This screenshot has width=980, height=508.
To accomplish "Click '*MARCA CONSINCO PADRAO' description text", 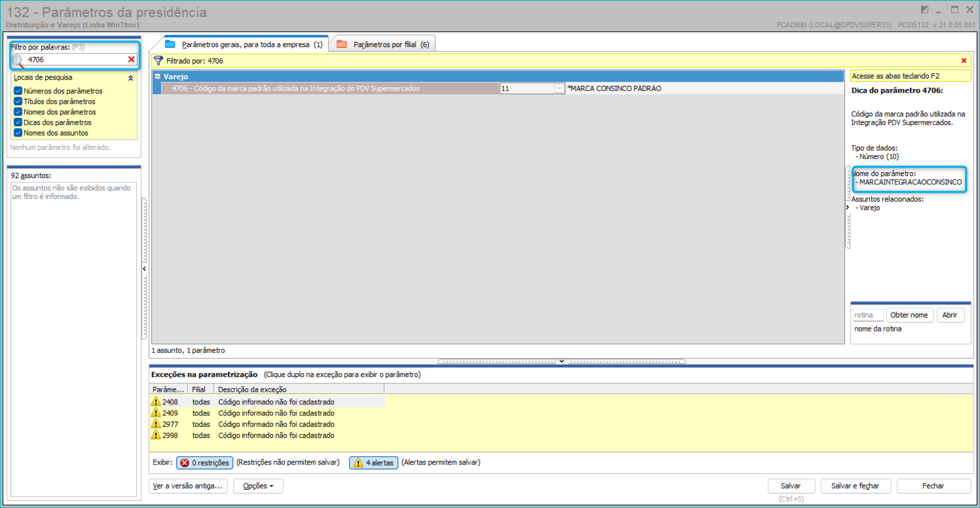I will click(x=614, y=89).
